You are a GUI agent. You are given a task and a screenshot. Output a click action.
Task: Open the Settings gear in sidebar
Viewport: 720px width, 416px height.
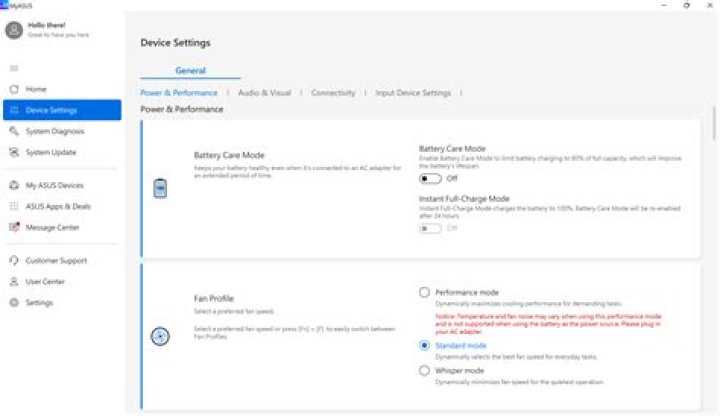pos(14,302)
